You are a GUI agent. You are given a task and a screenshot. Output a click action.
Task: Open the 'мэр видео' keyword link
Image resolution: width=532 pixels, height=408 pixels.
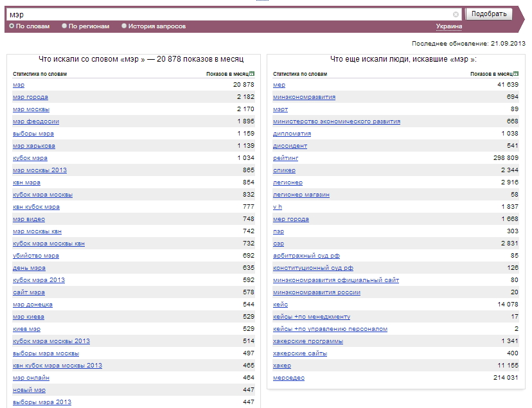[x=29, y=219]
